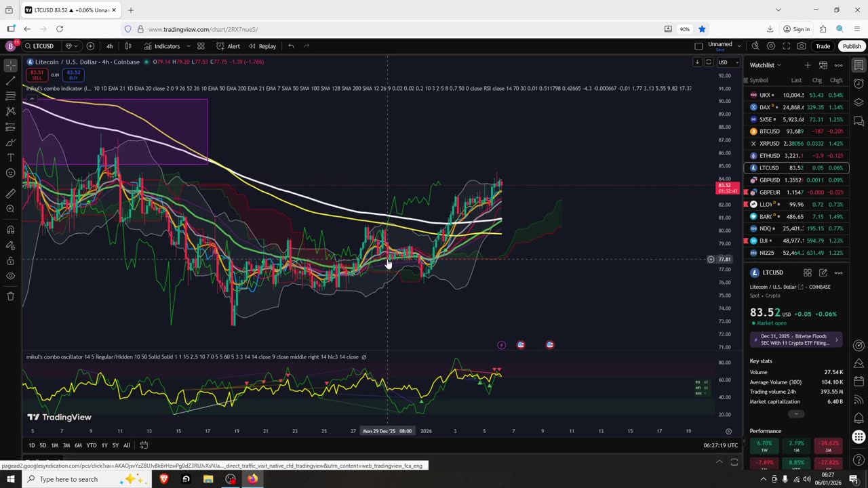Add symbol to the watchlist plus icon
The image size is (868, 488).
(x=807, y=65)
